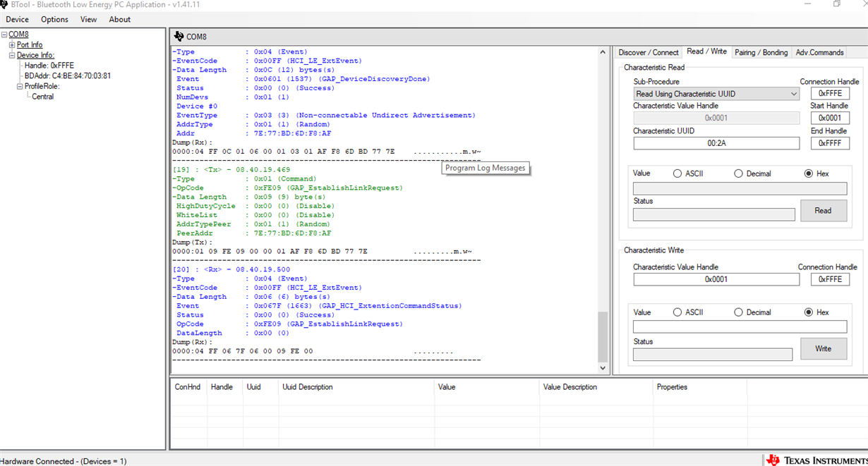Select ASCII format for Characteristic Write value

pos(677,312)
